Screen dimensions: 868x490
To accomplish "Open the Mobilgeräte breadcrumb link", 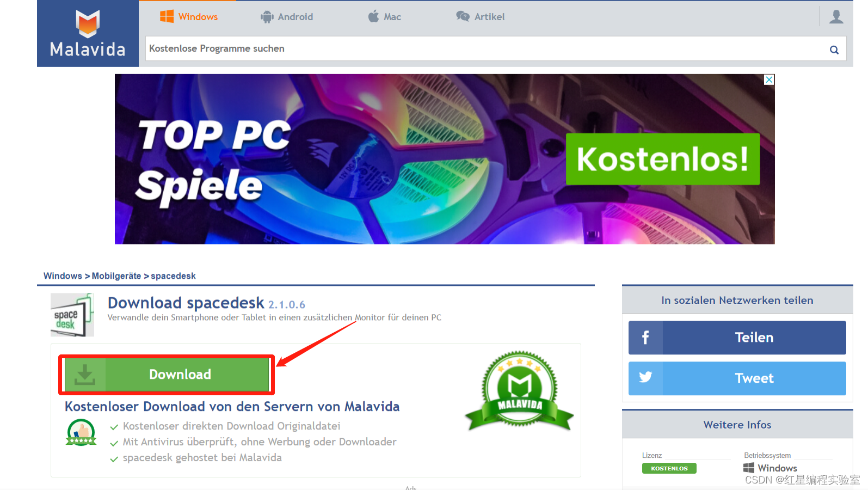I will pyautogui.click(x=116, y=276).
